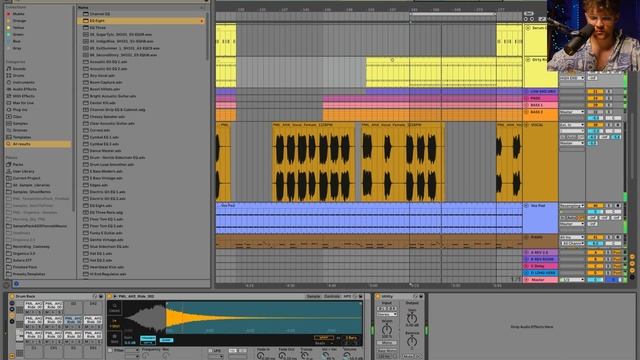This screenshot has height=360, width=640.
Task: Select Classic mode in Simpler
Action: (115, 309)
